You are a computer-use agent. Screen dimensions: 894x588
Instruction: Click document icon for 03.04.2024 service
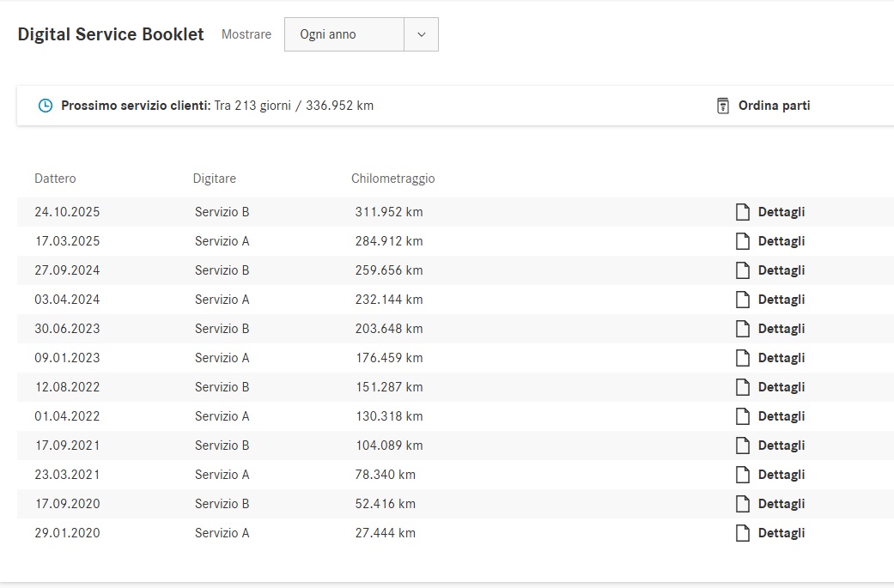point(743,300)
